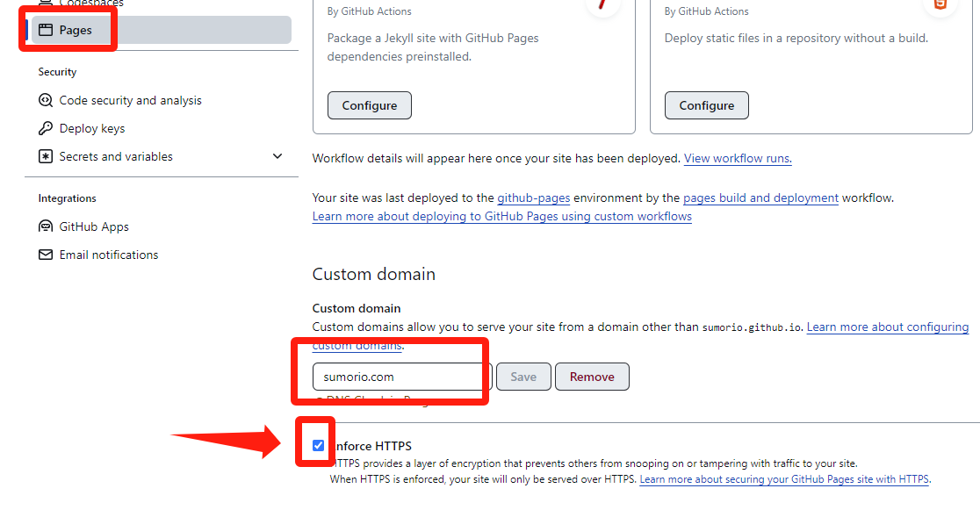
Task: Open the Pages settings menu item
Action: pyautogui.click(x=76, y=30)
